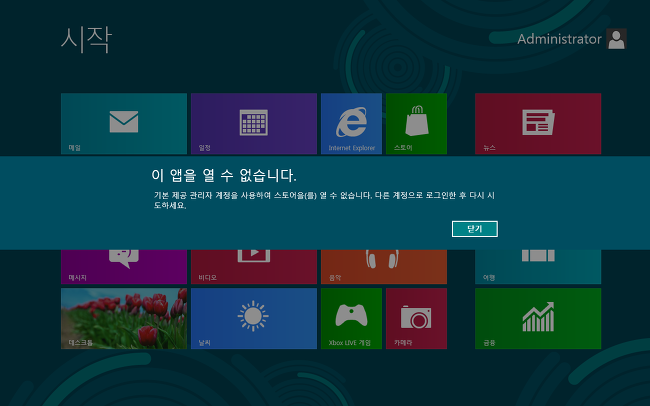Open the 날씨 (Weather) sun tile
This screenshot has width=650, height=406.
(254, 318)
